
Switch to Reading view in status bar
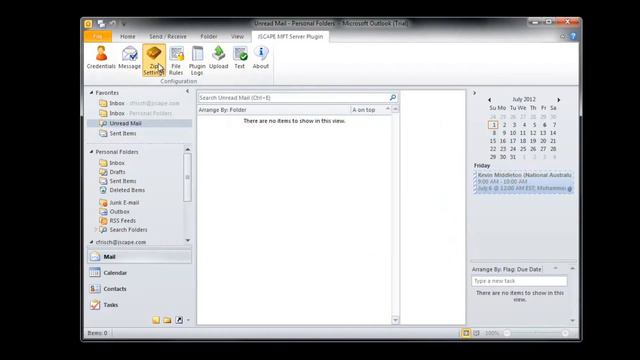(476, 333)
